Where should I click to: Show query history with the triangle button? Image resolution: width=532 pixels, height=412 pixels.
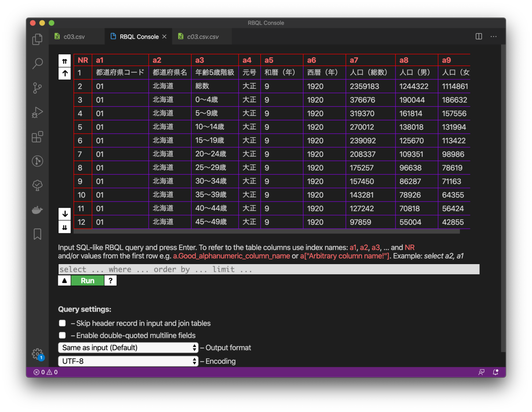click(x=64, y=280)
